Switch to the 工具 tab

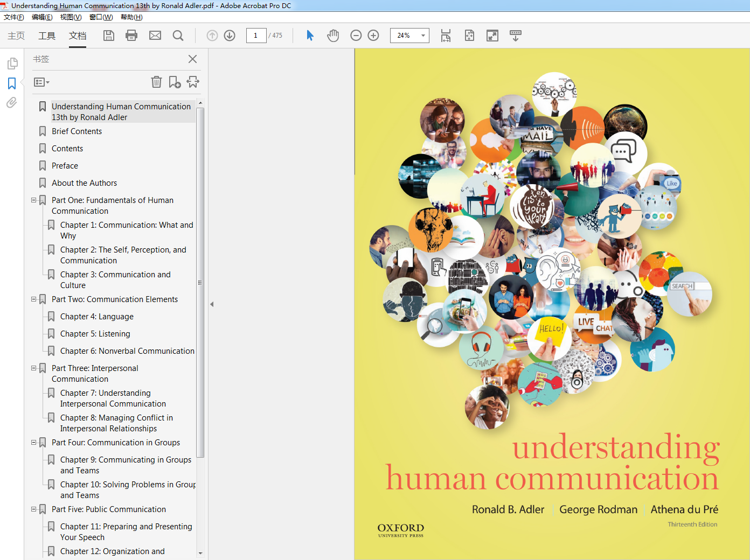[x=47, y=36]
